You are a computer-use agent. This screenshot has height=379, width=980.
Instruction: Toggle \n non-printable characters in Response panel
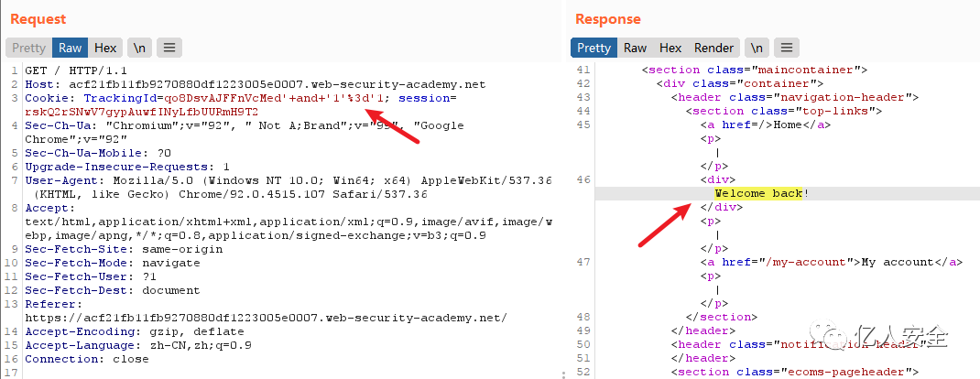coord(757,48)
